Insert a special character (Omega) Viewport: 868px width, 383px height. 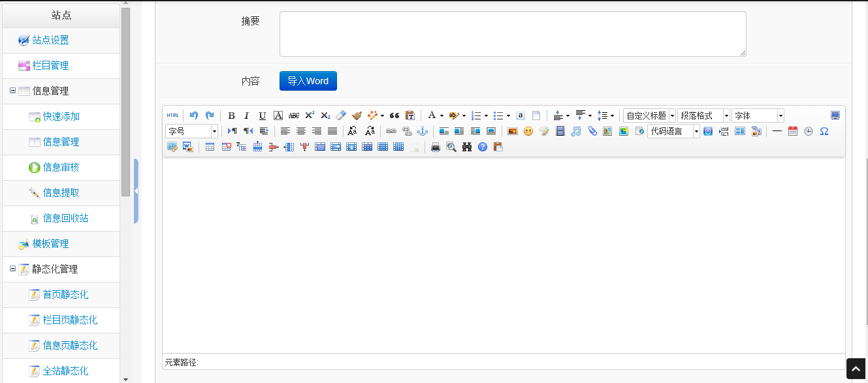tap(824, 131)
